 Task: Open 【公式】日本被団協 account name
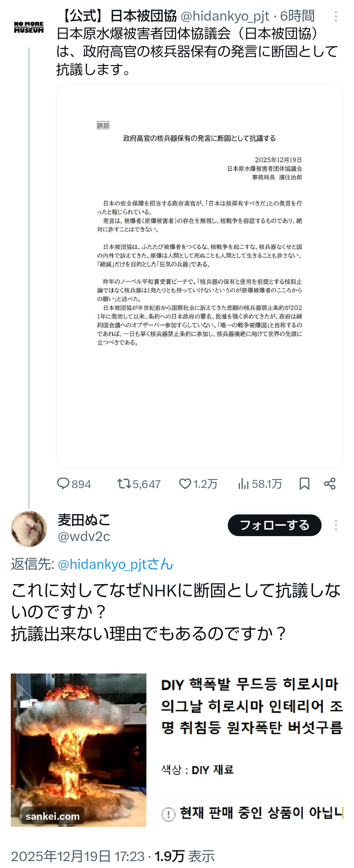(x=118, y=16)
